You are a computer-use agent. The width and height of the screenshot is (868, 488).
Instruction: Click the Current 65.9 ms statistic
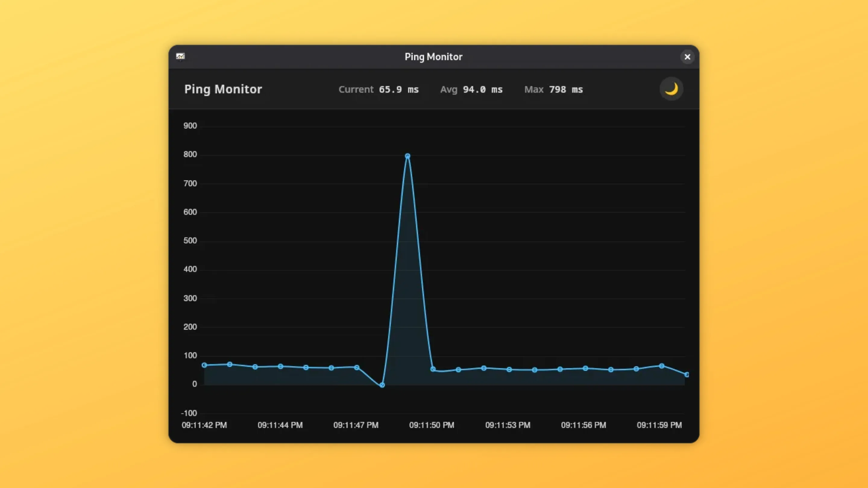[379, 89]
